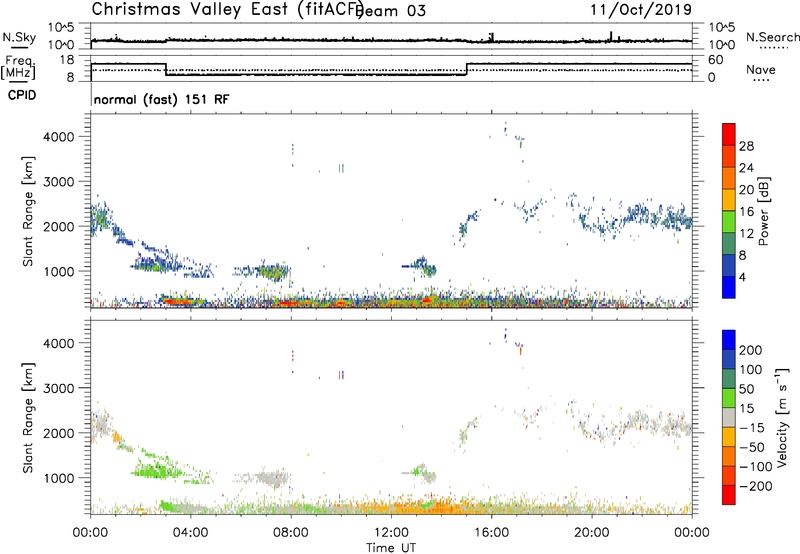Click the '24' value on Power color bar
Screen dimensions: 800x554
[746, 168]
